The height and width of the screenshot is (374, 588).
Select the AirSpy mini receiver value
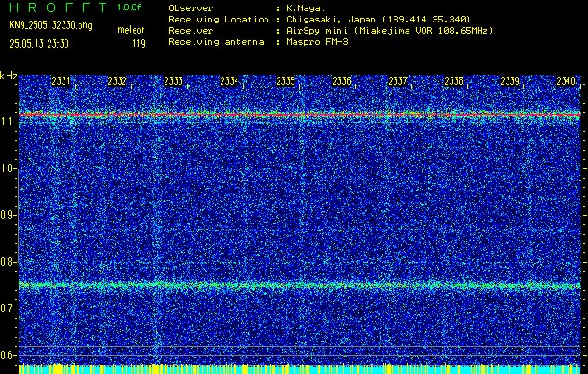(389, 30)
